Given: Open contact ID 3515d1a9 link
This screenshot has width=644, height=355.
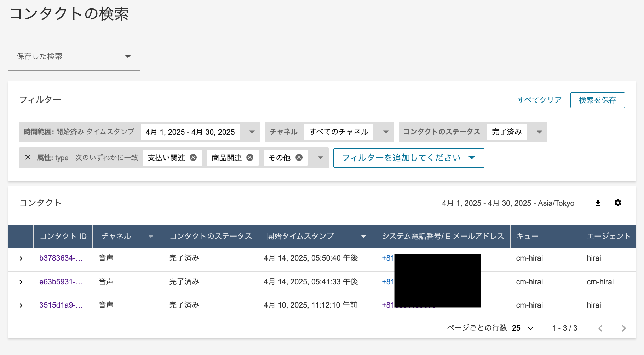Looking at the screenshot, I should point(61,305).
